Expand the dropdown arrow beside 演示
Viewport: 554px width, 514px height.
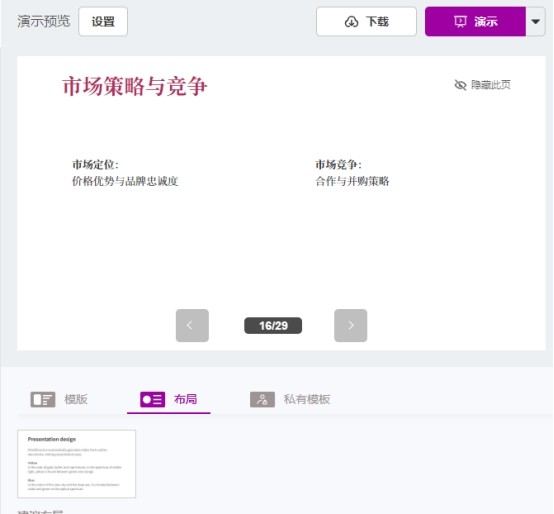[x=536, y=22]
